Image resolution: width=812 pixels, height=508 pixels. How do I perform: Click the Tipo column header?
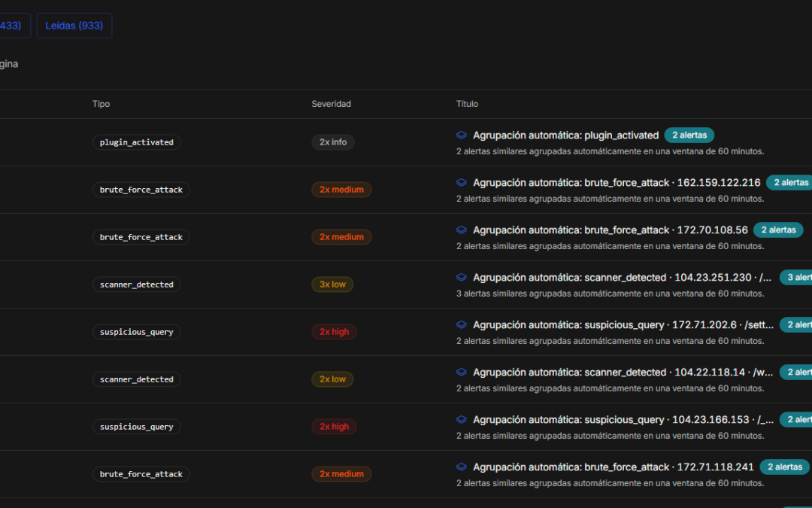coord(101,104)
